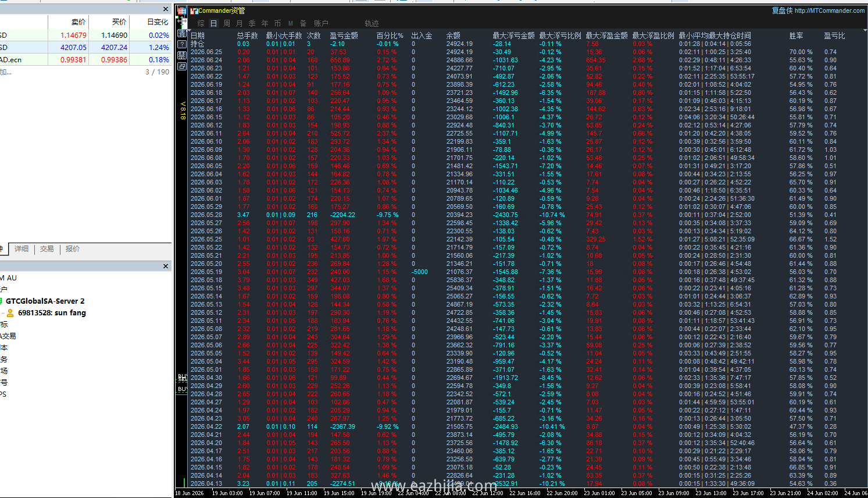Click the 日变化 column header
The image size is (868, 498).
tap(158, 22)
